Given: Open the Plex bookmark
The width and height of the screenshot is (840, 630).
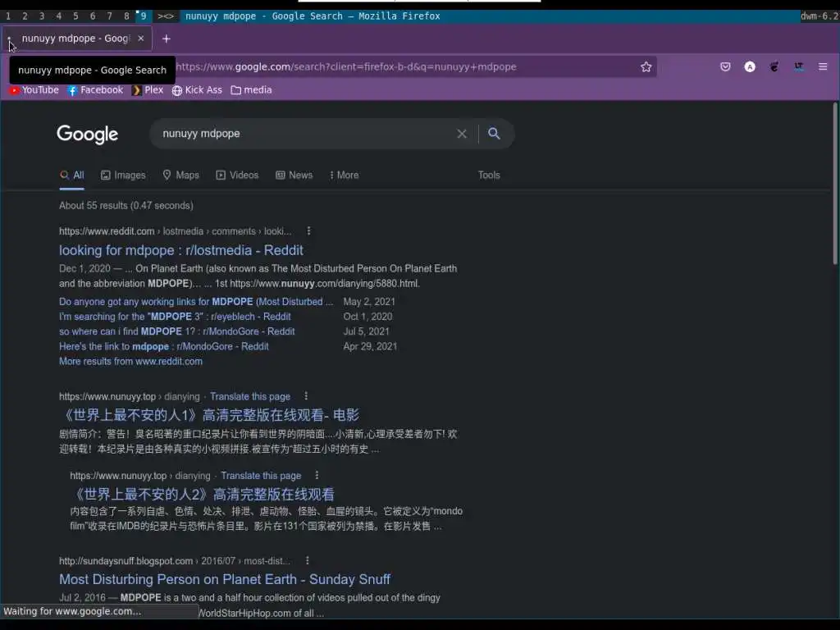Looking at the screenshot, I should point(148,90).
